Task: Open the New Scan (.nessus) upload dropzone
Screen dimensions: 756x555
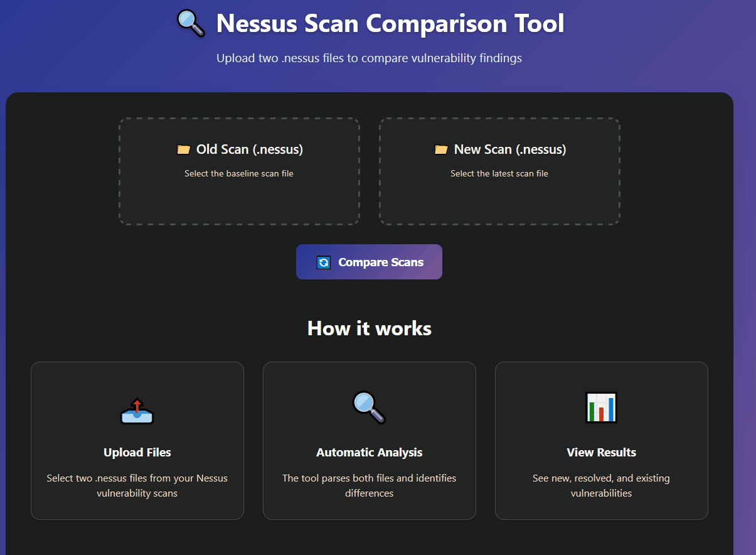Action: click(x=499, y=171)
